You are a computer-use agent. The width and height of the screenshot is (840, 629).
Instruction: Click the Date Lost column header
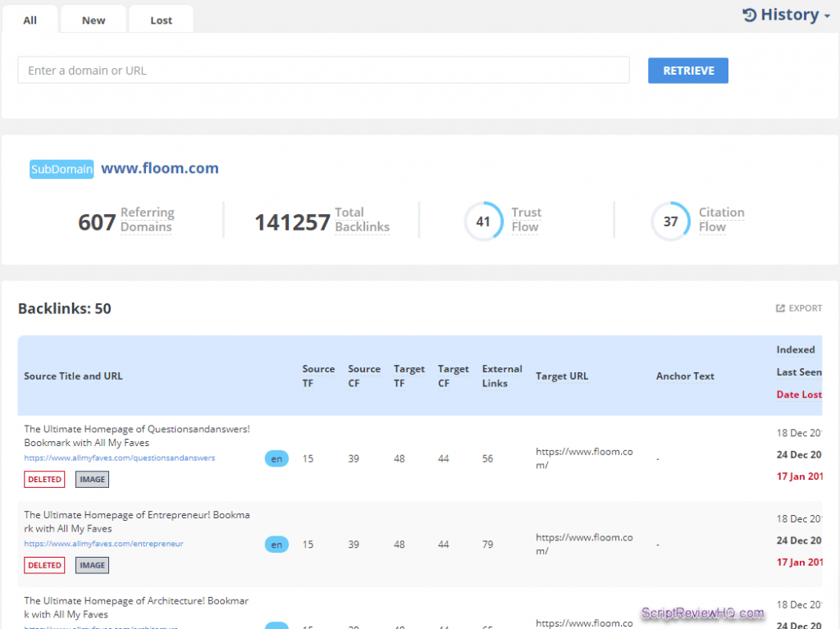[799, 394]
